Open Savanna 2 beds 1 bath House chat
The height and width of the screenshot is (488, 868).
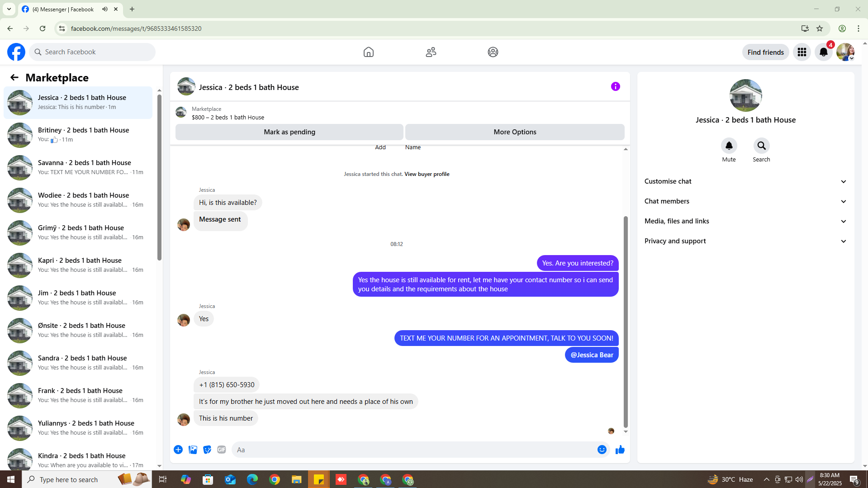click(x=78, y=167)
